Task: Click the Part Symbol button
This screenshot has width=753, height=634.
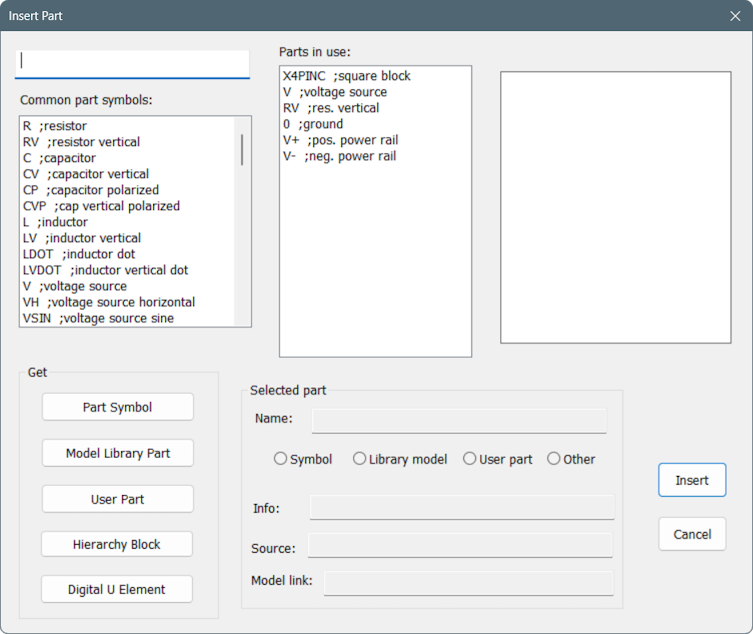Action: 118,407
